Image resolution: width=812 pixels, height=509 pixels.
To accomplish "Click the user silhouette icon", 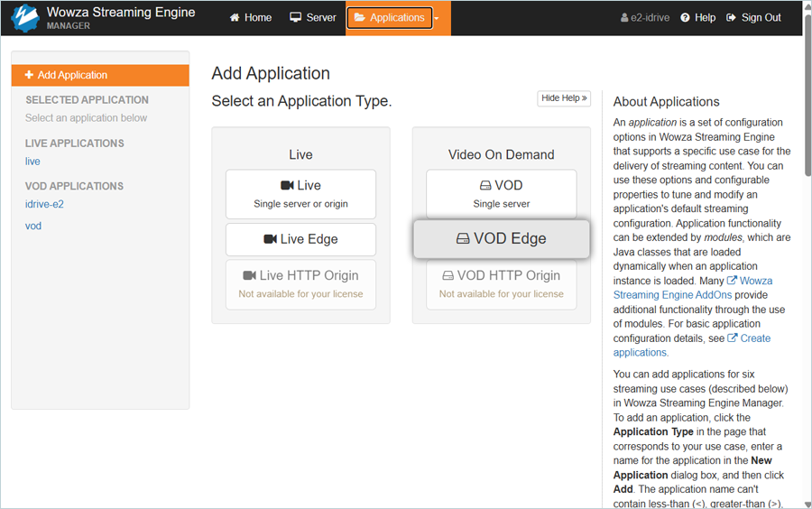I will (x=624, y=18).
